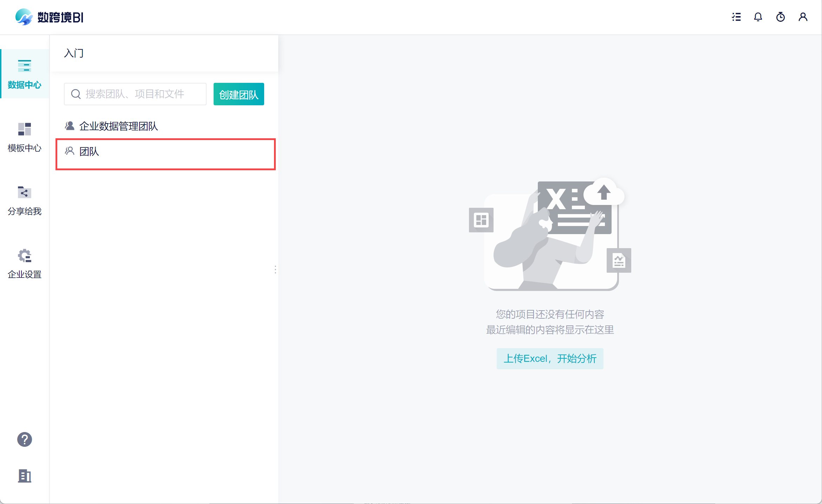Viewport: 822px width, 504px height.
Task: Click the 数跨境BI logo
Action: click(x=49, y=17)
